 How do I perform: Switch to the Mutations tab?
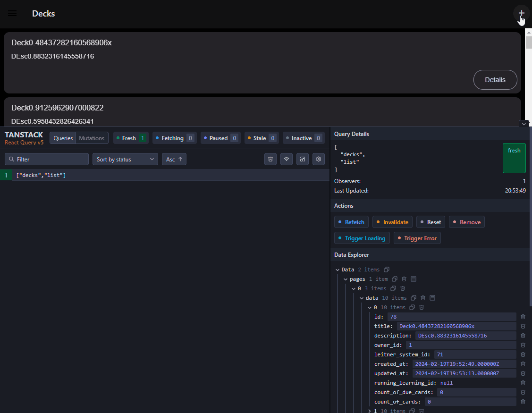[x=92, y=138]
